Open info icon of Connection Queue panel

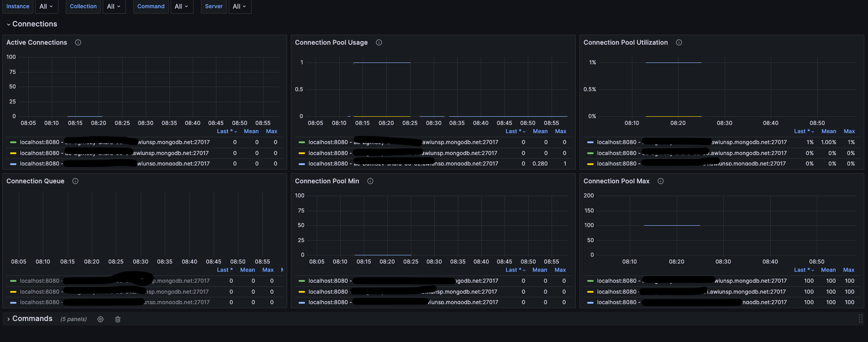point(75,181)
